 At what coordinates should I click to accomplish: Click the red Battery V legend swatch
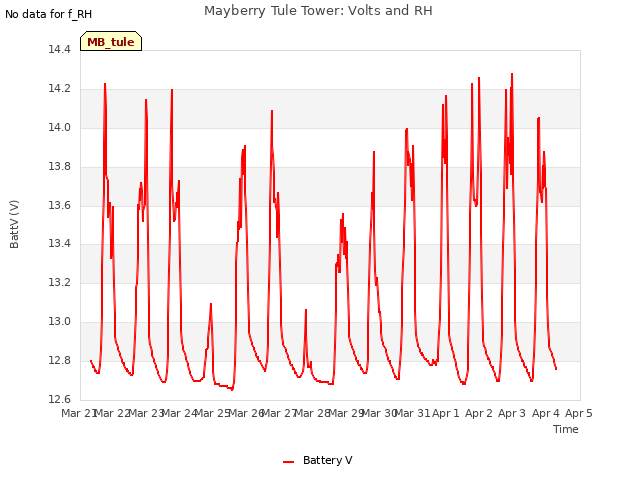click(x=289, y=462)
